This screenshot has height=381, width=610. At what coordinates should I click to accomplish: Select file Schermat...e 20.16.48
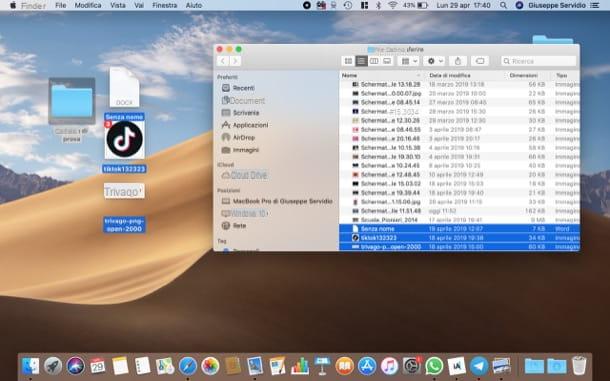[x=459, y=139]
